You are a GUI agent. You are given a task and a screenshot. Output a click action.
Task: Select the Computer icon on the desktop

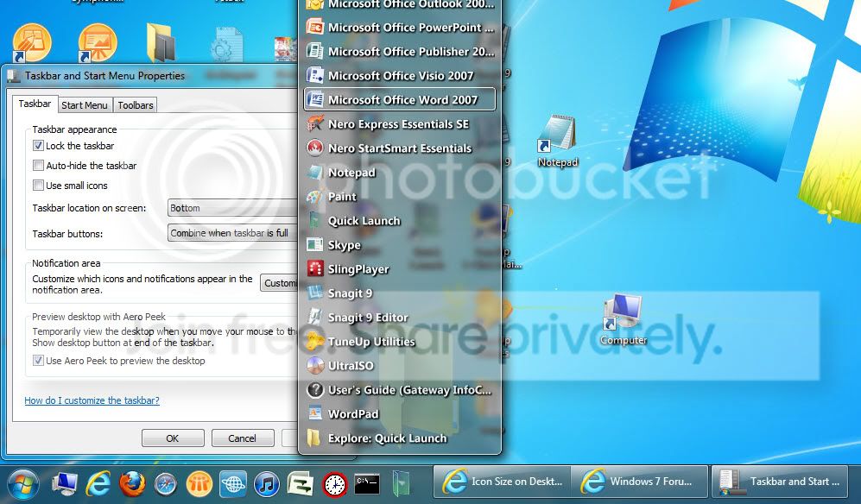coord(624,319)
